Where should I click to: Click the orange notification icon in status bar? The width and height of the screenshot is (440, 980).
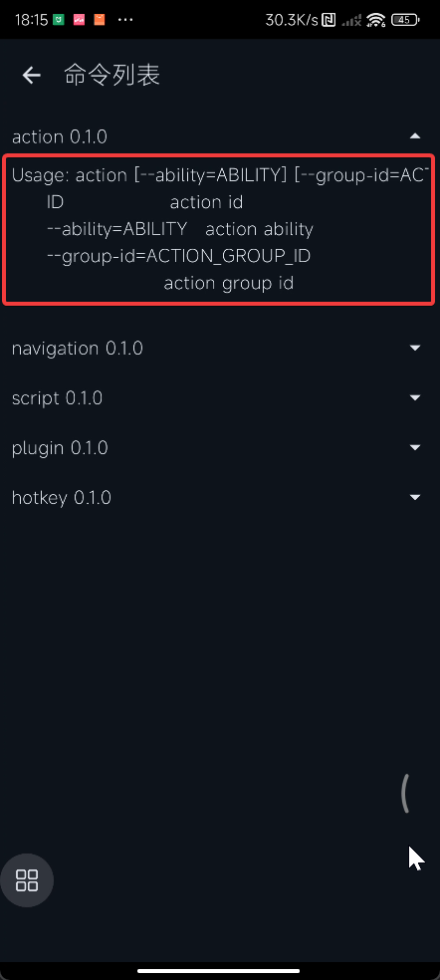click(100, 19)
